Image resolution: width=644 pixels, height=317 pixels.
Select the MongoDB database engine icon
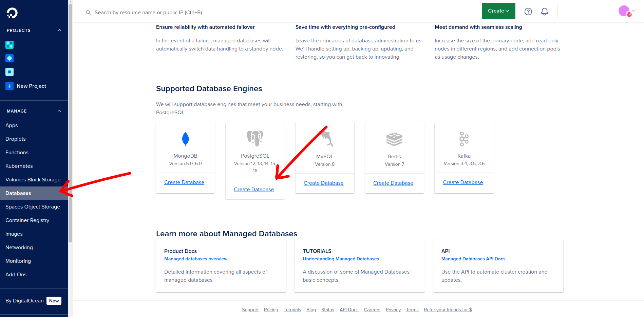pos(185,139)
